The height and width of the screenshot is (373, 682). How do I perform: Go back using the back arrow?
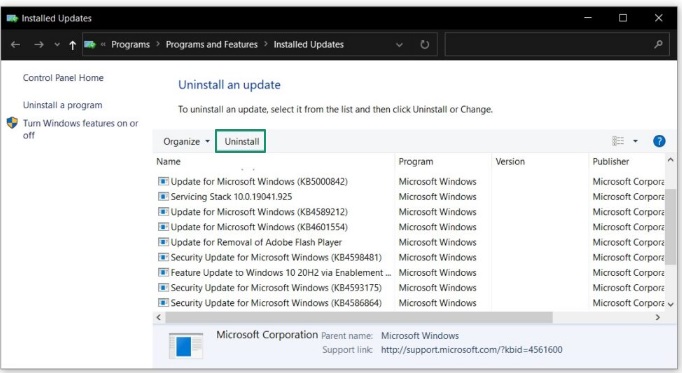(15, 44)
